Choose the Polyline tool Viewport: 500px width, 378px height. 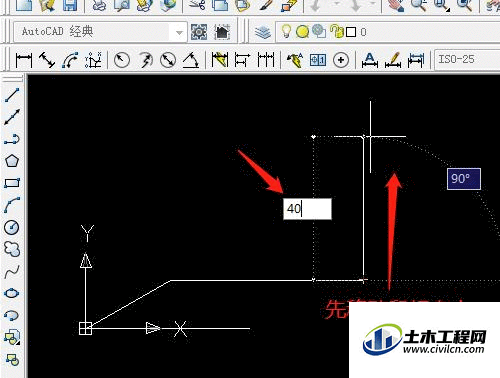coord(12,139)
